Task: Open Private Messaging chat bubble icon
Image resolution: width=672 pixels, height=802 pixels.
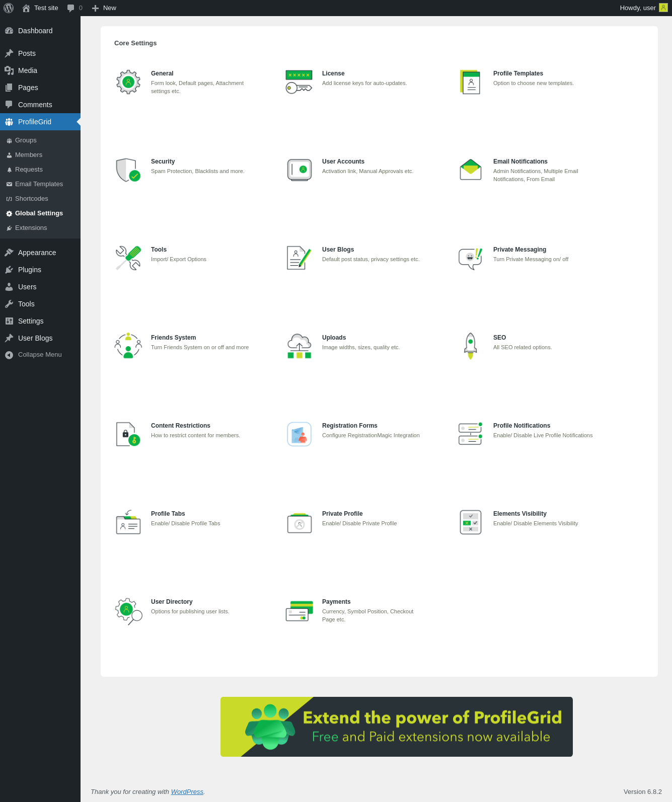Action: [x=471, y=258]
